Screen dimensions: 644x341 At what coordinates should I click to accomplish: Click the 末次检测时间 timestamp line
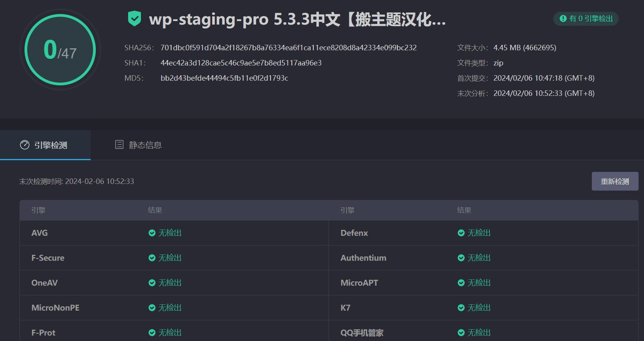pyautogui.click(x=77, y=181)
